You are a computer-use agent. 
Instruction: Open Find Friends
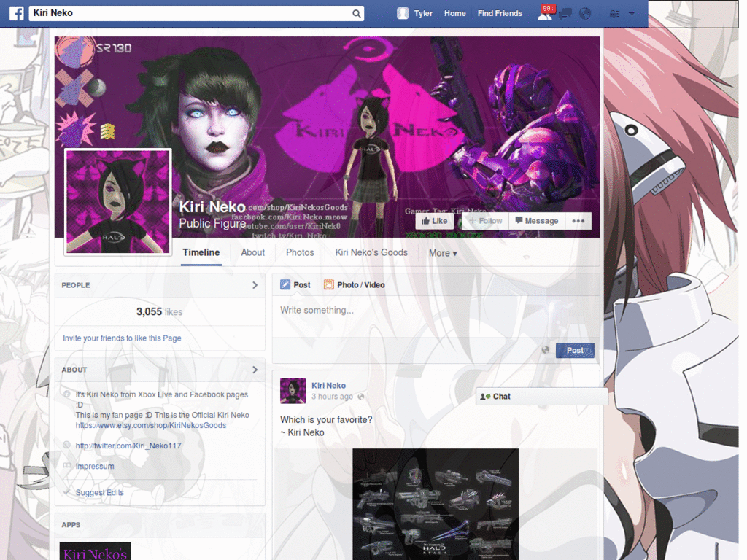[x=500, y=13]
